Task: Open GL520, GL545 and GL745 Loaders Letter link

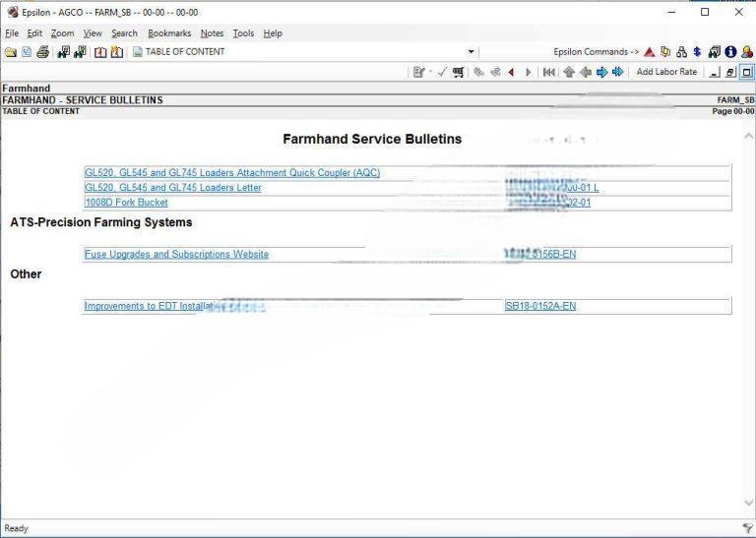Action: pos(173,187)
